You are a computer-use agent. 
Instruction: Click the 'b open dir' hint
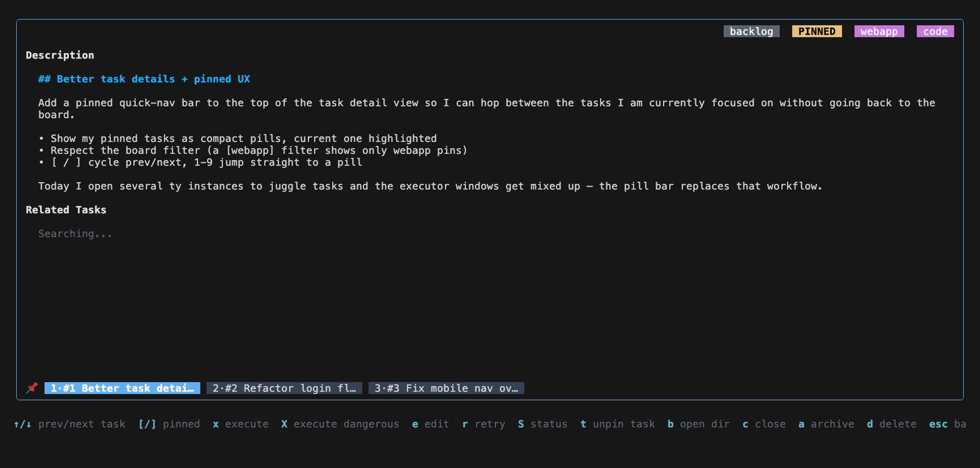699,425
